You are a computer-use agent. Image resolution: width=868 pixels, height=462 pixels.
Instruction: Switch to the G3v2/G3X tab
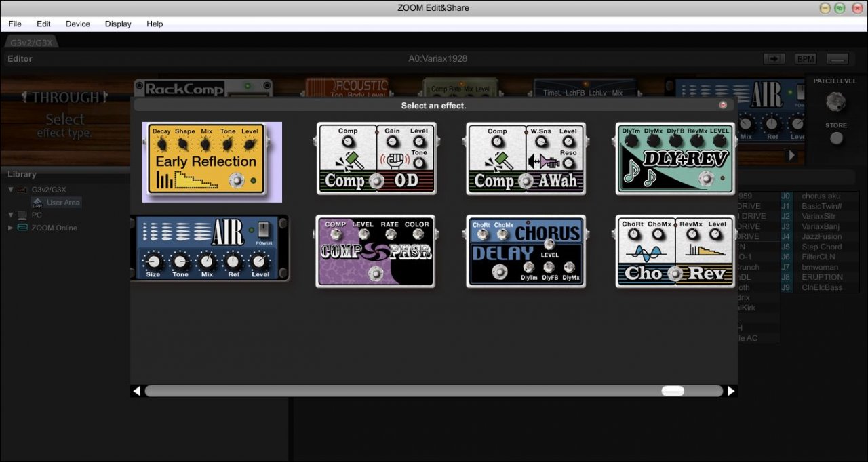31,43
